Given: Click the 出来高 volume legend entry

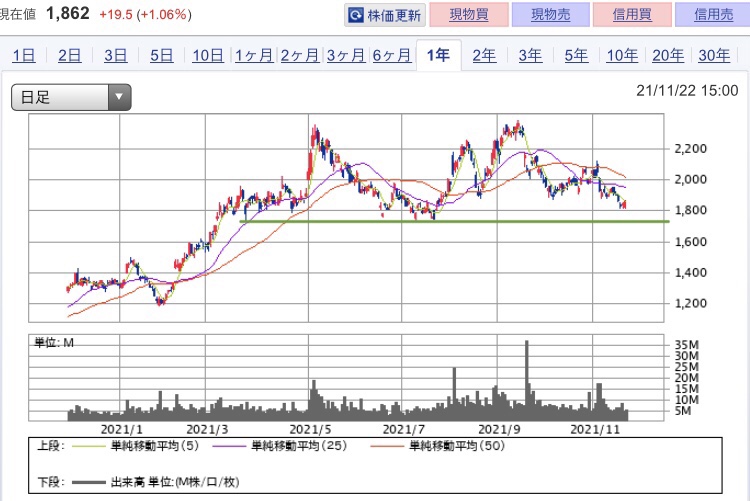Looking at the screenshot, I should [x=155, y=482].
